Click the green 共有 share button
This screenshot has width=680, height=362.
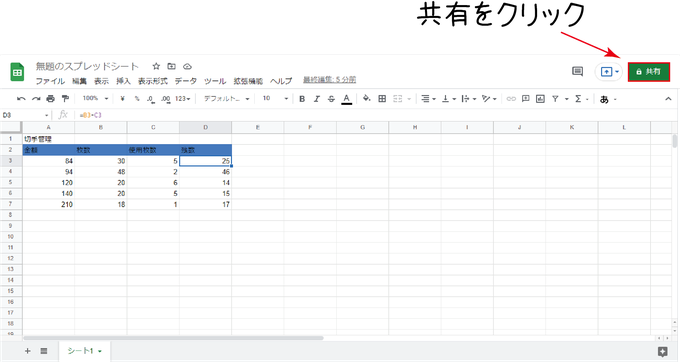pyautogui.click(x=649, y=72)
